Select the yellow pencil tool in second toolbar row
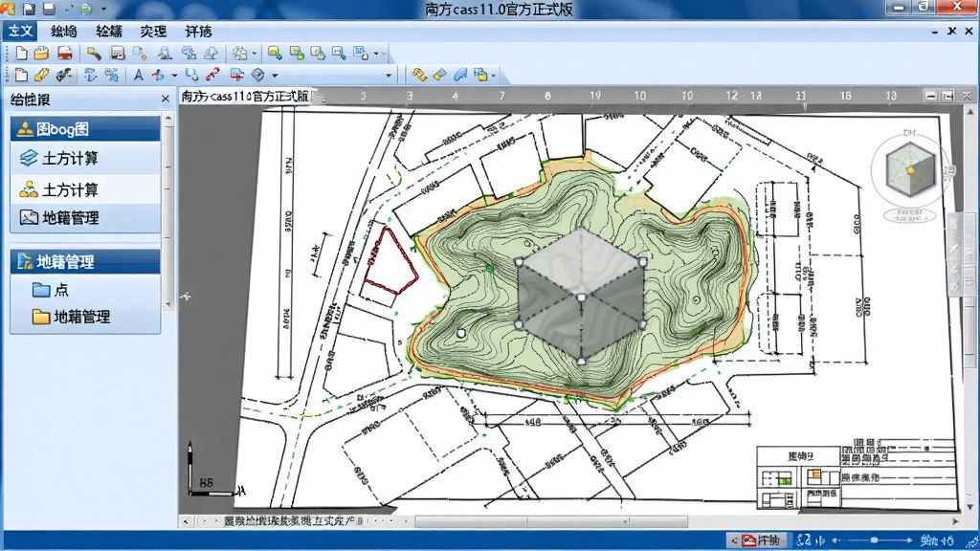 coord(42,75)
